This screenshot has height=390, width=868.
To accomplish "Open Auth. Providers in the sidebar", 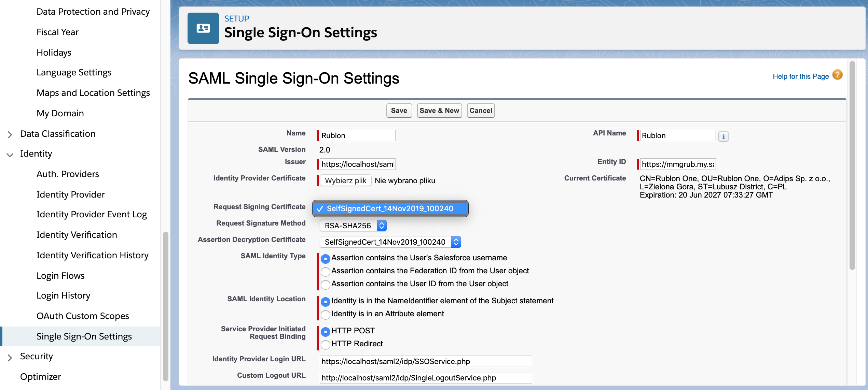I will 68,174.
